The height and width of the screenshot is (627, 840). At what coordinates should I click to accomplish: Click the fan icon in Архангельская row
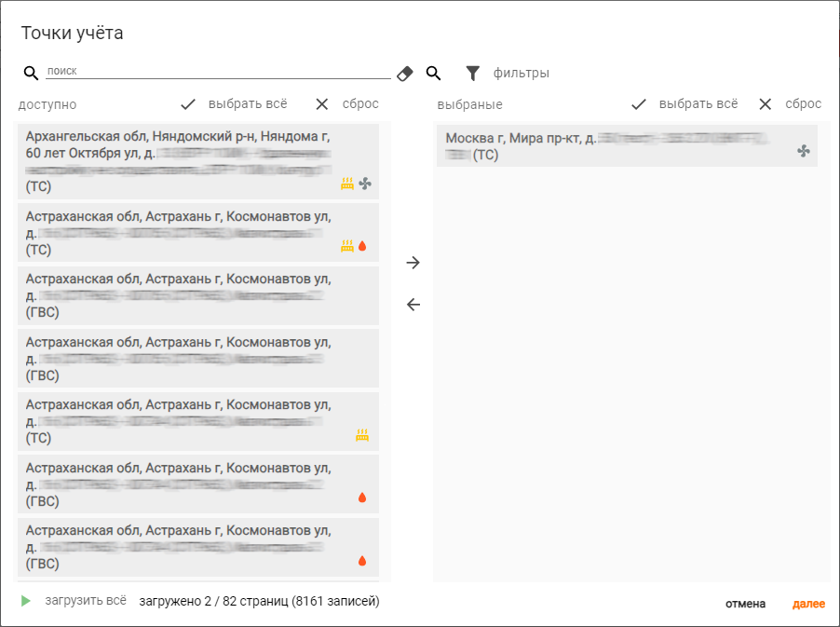(365, 184)
